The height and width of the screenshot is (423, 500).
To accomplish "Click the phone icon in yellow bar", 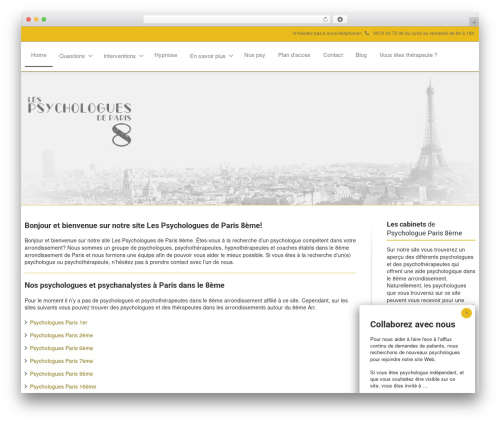I will coord(367,33).
